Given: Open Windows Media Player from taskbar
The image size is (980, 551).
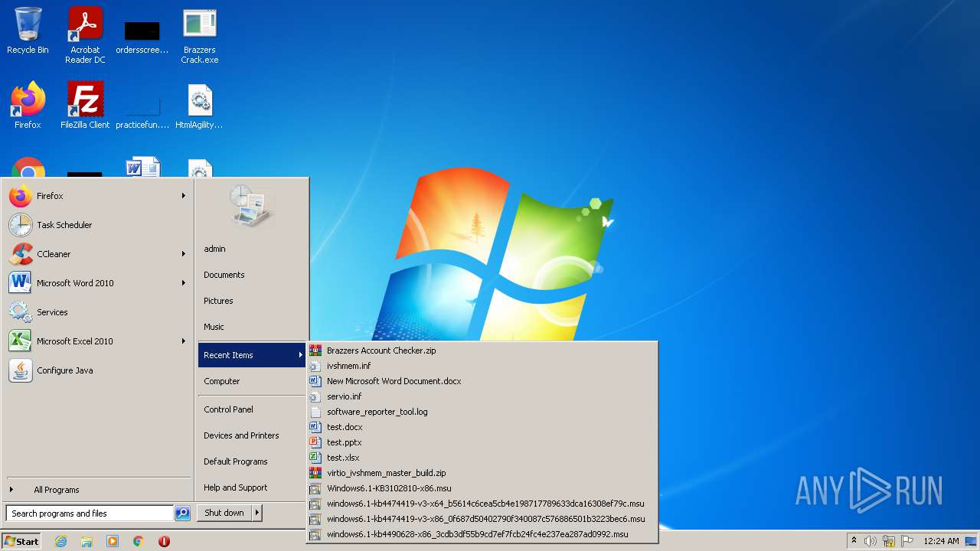Looking at the screenshot, I should click(x=113, y=541).
